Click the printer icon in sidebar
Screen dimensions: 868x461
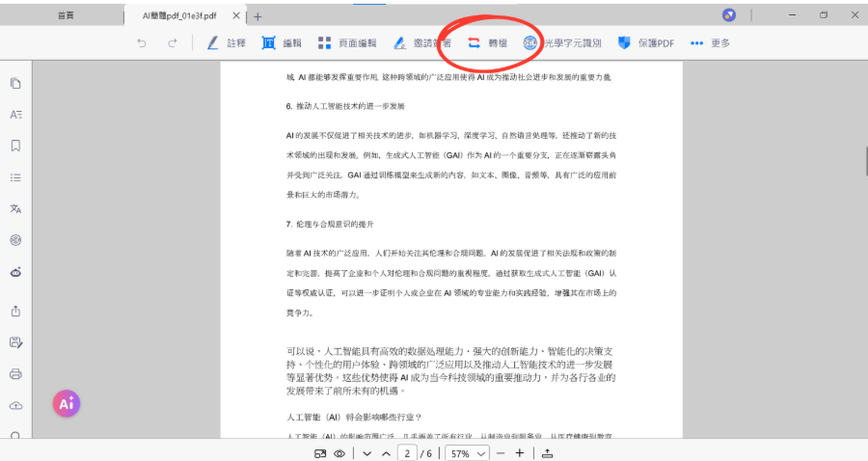[15, 374]
